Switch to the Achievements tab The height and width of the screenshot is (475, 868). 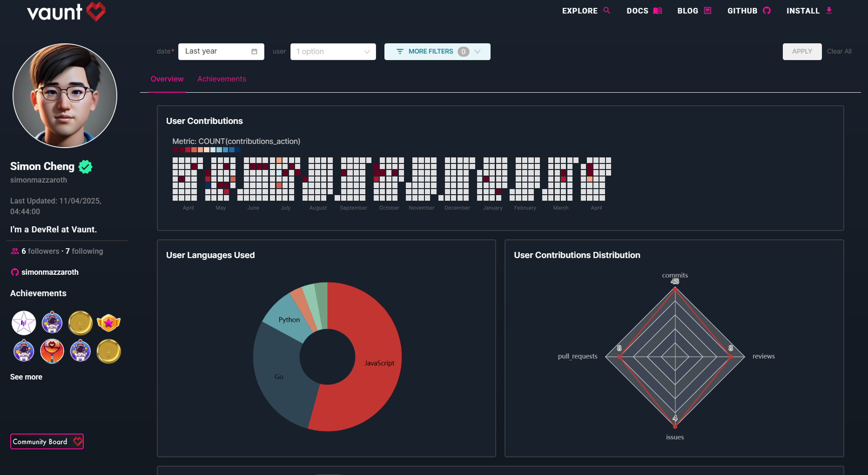(222, 79)
